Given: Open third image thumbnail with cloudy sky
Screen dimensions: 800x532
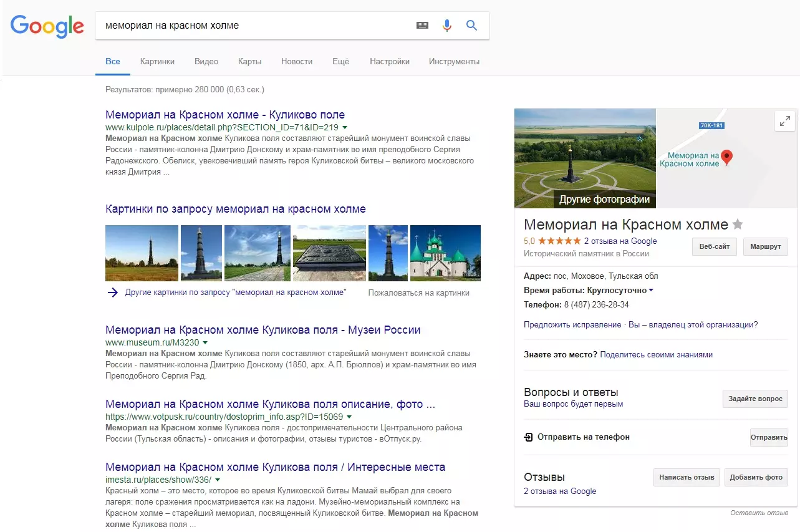Looking at the screenshot, I should pyautogui.click(x=258, y=253).
